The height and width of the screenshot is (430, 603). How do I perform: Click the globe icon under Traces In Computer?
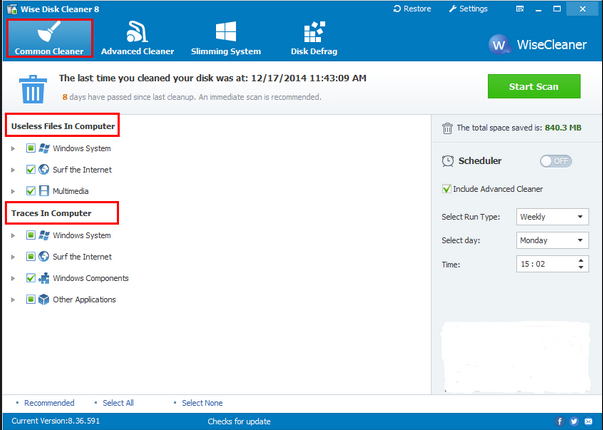tap(44, 257)
